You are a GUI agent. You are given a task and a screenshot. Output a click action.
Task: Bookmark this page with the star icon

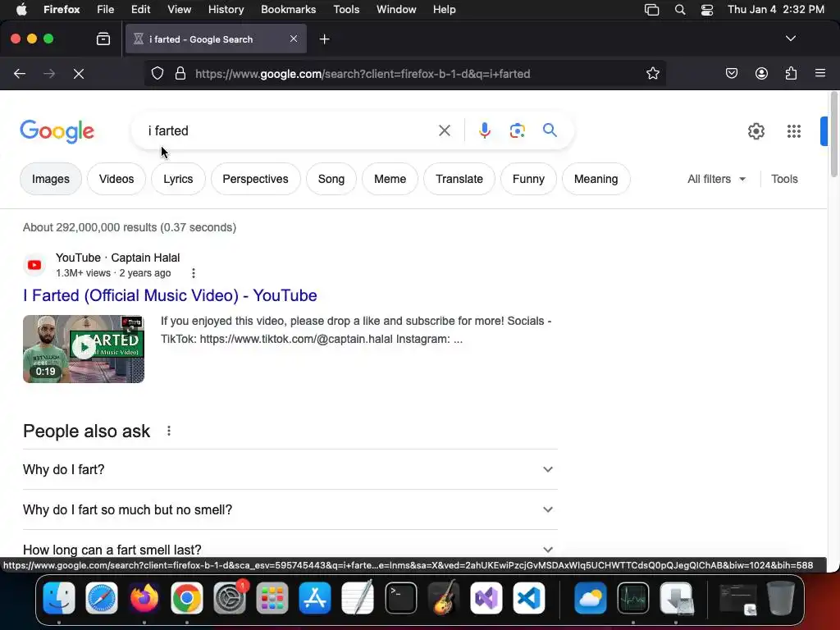tap(652, 73)
